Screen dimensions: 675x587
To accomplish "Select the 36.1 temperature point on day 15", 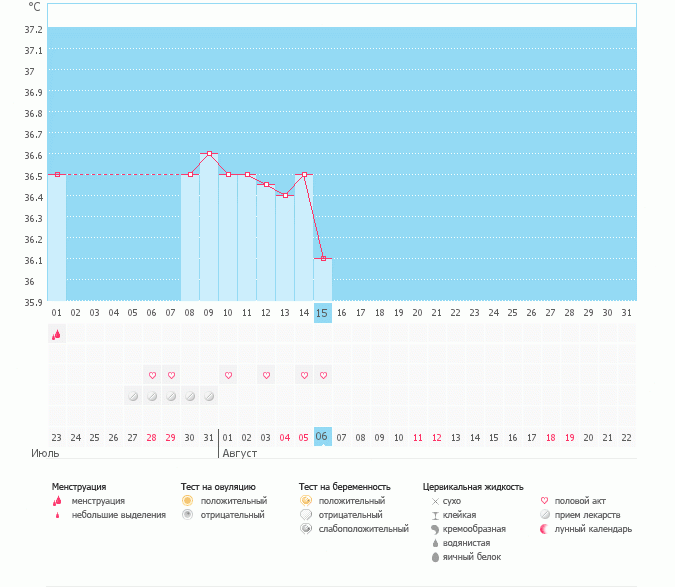I will pyautogui.click(x=323, y=259).
